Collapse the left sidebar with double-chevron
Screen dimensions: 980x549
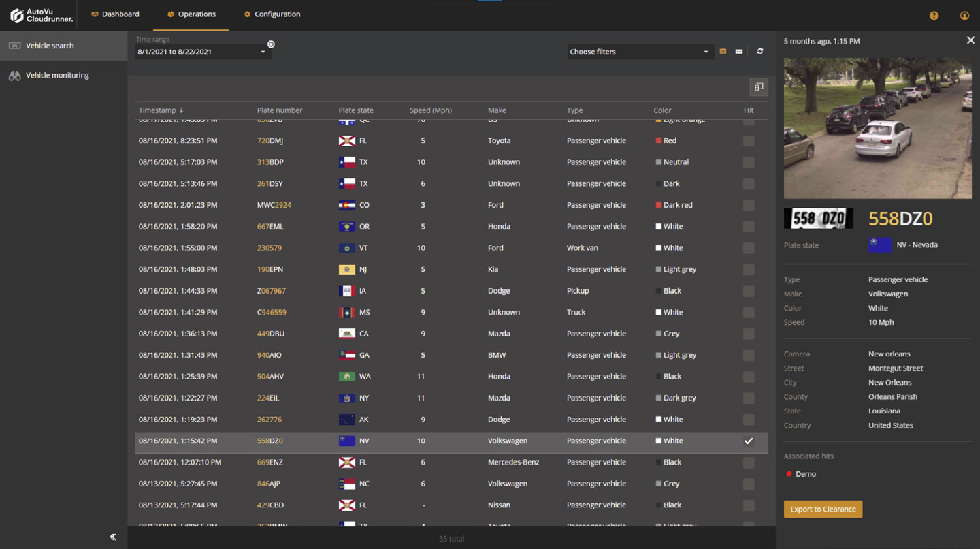pos(113,537)
